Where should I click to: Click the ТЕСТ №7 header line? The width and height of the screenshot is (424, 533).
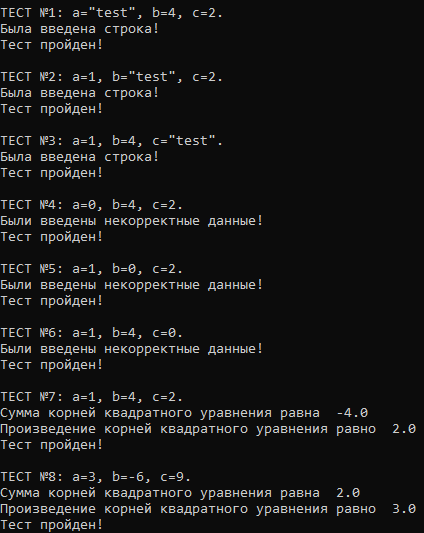91,397
